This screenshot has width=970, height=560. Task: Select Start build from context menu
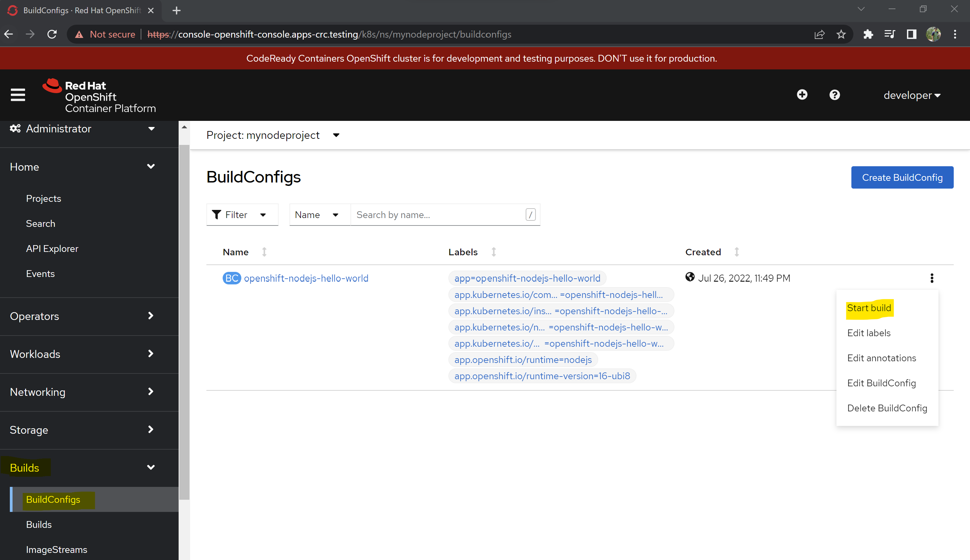coord(869,308)
